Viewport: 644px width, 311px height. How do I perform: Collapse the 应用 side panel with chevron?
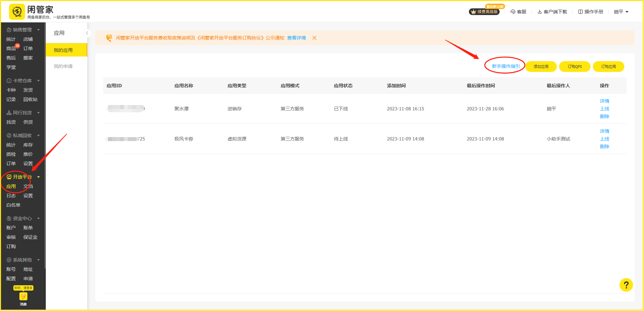(x=87, y=33)
